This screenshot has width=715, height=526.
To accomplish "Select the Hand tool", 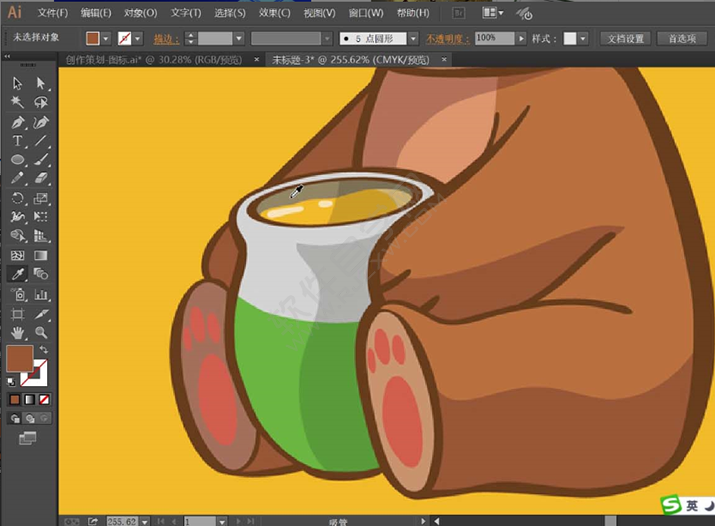I will [18, 331].
